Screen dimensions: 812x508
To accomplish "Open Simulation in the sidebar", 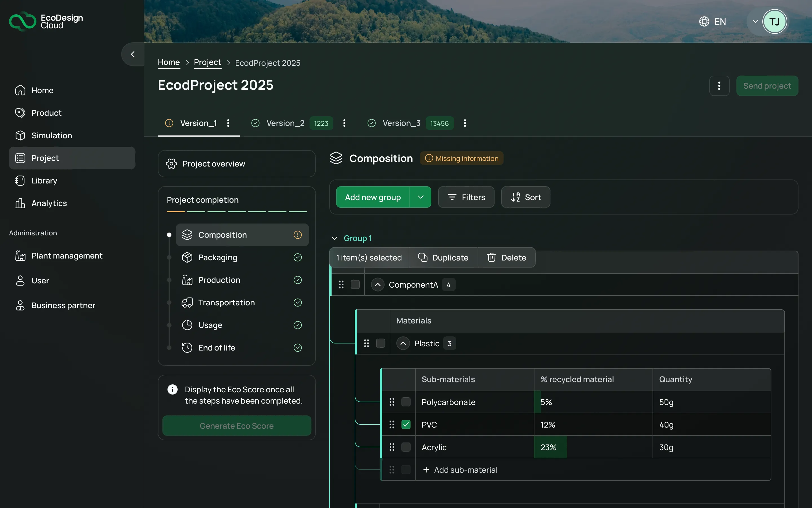I will point(72,135).
